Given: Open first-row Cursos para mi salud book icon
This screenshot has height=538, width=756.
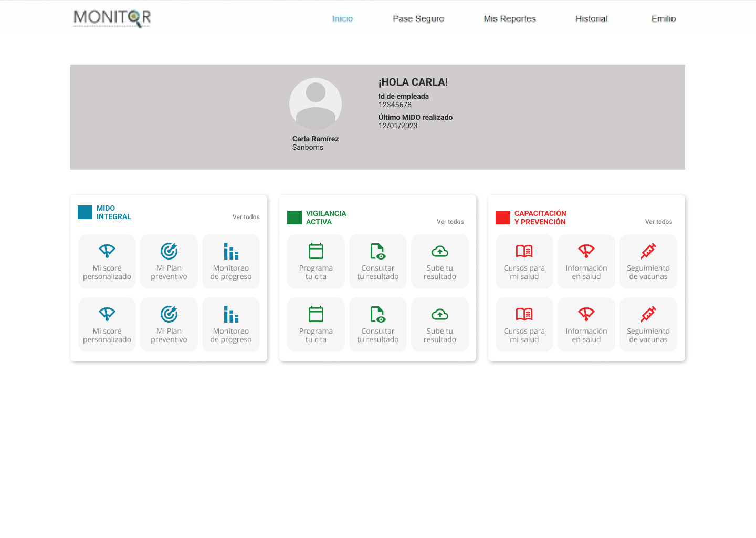Looking at the screenshot, I should [x=524, y=251].
